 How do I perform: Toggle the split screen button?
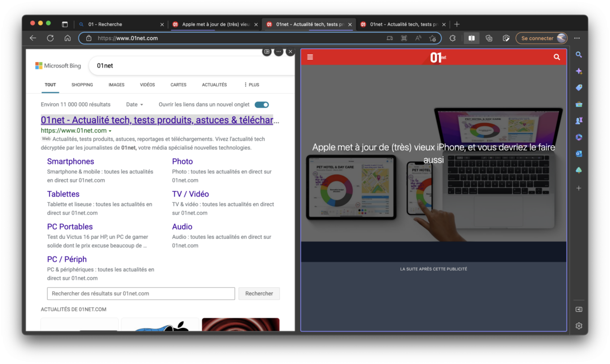point(471,38)
